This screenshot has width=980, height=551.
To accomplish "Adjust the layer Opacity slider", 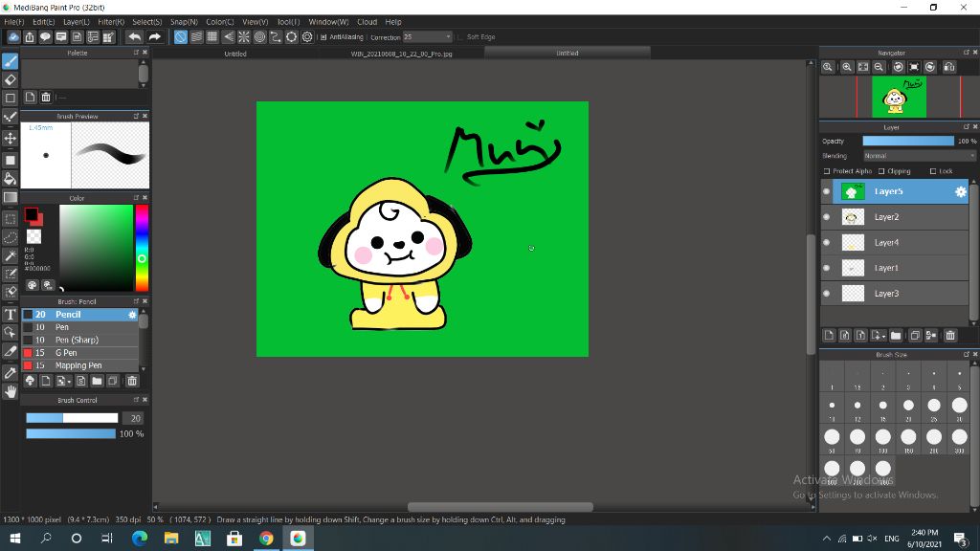I will (x=908, y=142).
